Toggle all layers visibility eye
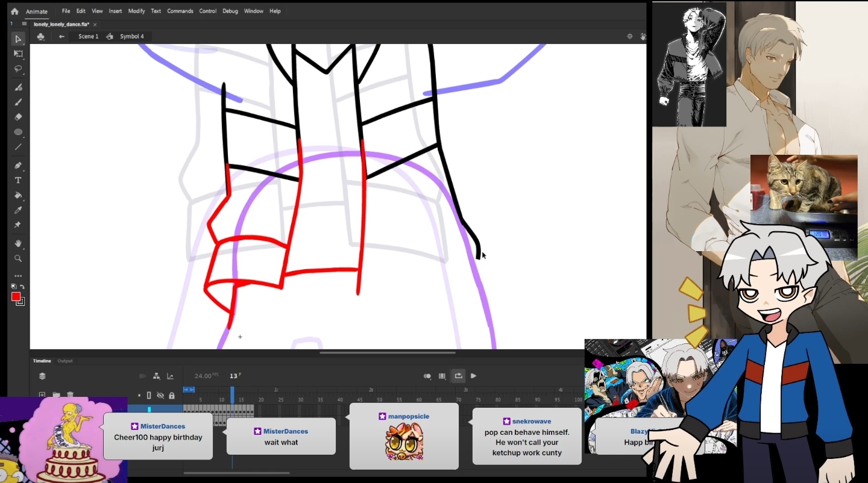The image size is (868, 483). click(x=160, y=396)
